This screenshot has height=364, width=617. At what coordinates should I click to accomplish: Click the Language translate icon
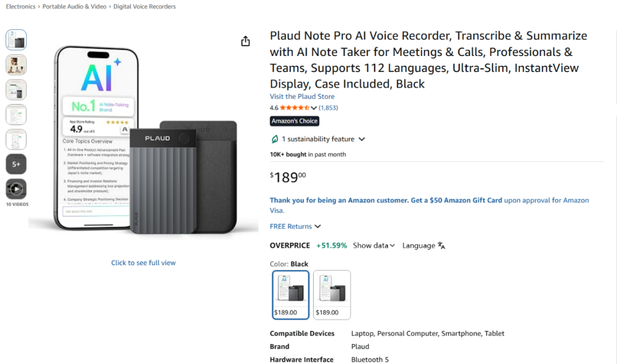(441, 246)
